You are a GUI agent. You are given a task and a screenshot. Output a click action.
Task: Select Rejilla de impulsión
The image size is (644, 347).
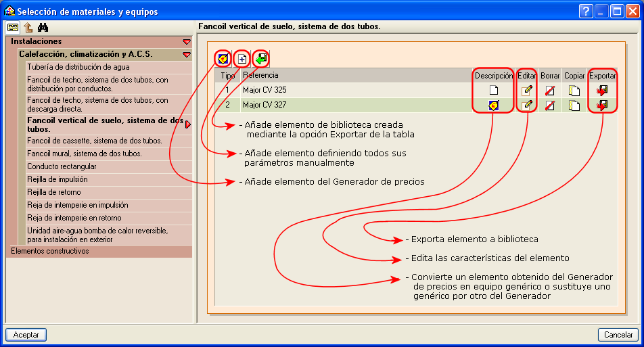tap(110, 179)
